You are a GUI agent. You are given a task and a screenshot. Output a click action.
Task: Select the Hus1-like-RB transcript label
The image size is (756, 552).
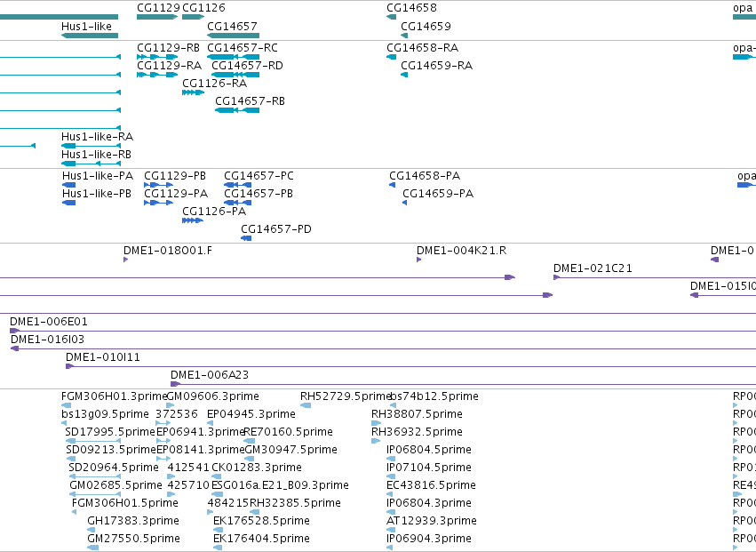(x=96, y=155)
